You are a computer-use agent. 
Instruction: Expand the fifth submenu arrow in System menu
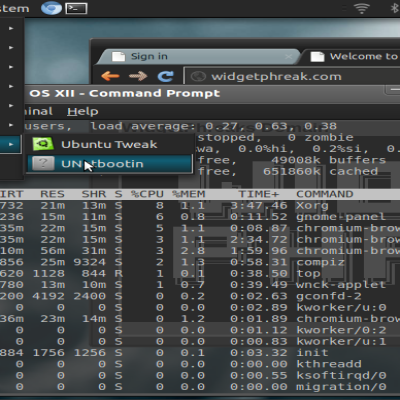pyautogui.click(x=11, y=106)
